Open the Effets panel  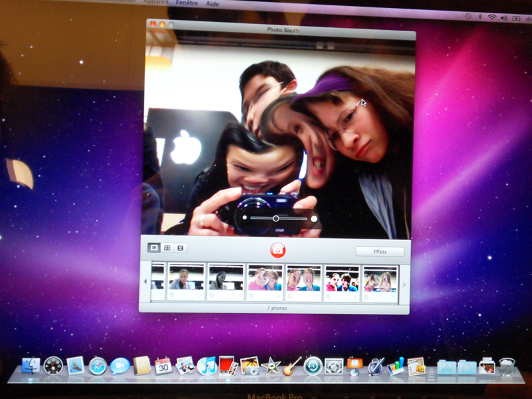[380, 251]
